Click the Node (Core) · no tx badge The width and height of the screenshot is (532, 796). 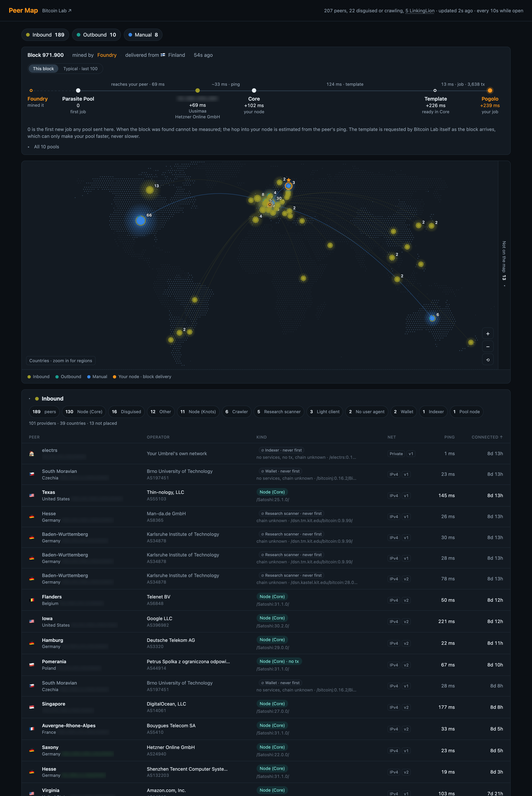pos(279,661)
